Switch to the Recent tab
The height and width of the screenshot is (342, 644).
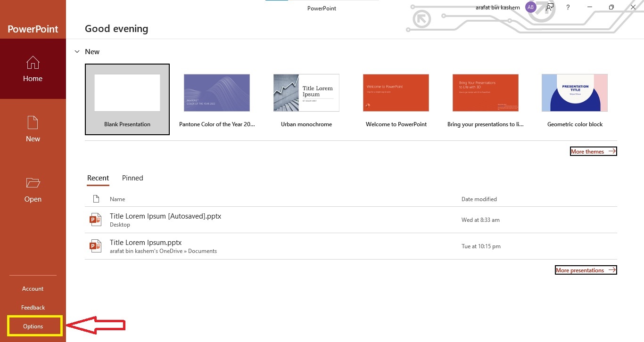coord(98,178)
